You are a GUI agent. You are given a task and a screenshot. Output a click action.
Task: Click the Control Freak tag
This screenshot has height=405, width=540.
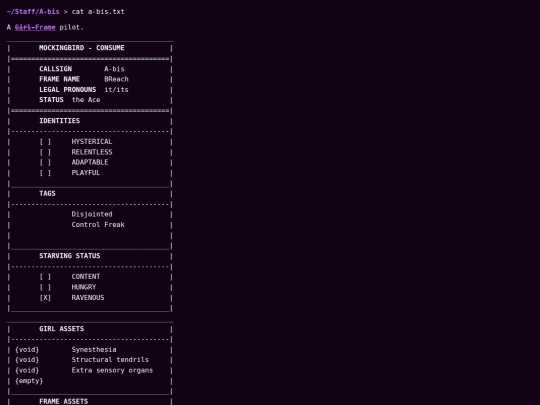(x=98, y=225)
